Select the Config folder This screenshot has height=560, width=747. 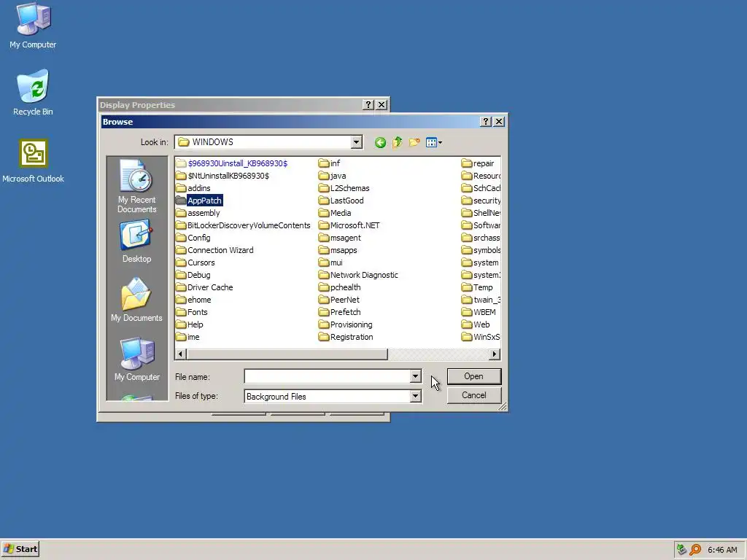193,238
